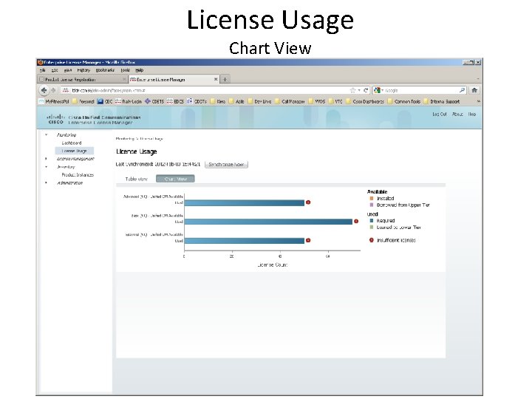Collapse the Monitoring tree section

[x=46, y=134]
